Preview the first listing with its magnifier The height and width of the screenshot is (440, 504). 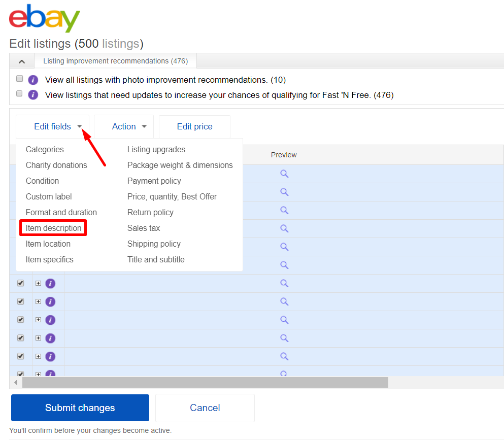[284, 174]
